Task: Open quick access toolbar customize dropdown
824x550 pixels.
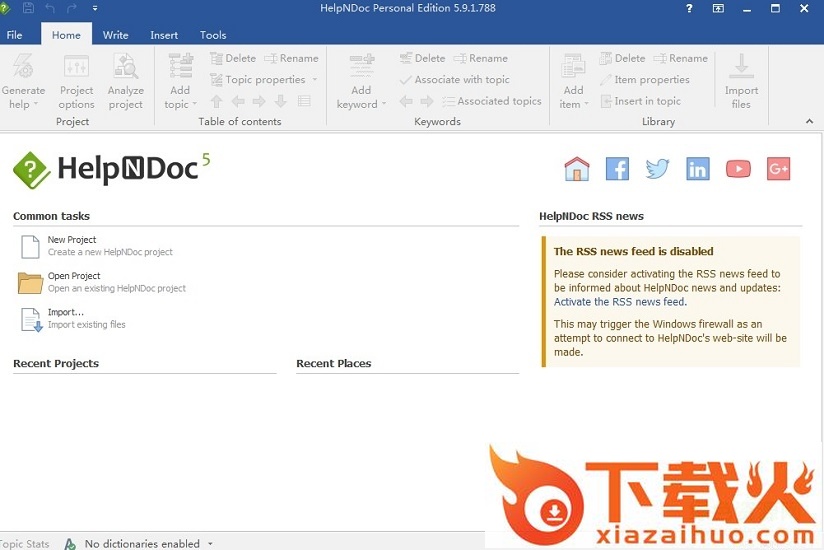Action: click(95, 8)
